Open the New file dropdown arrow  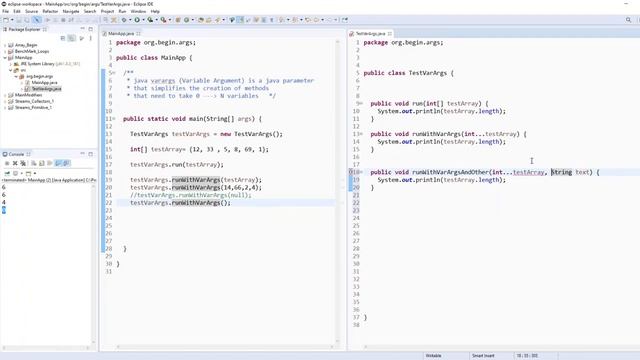(12, 20)
